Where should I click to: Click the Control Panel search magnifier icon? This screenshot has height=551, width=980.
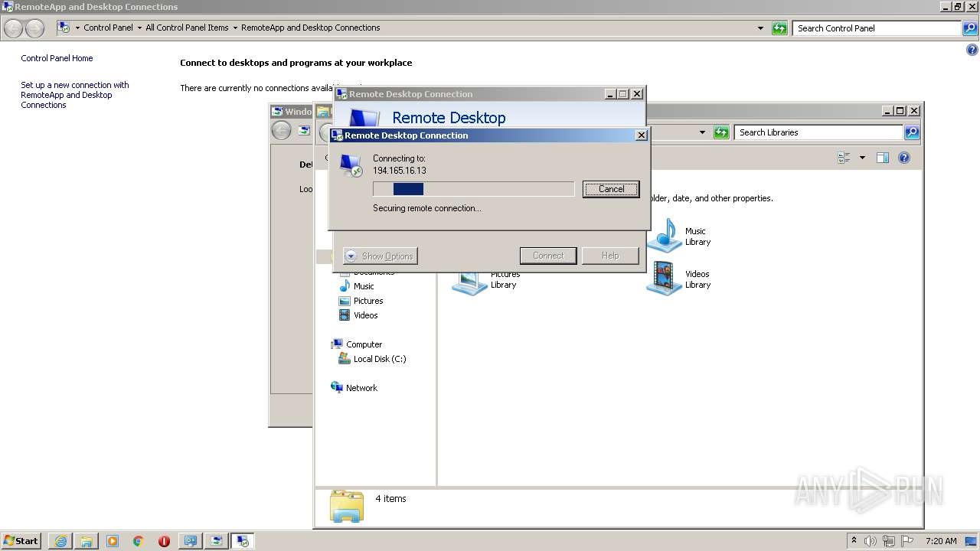970,28
